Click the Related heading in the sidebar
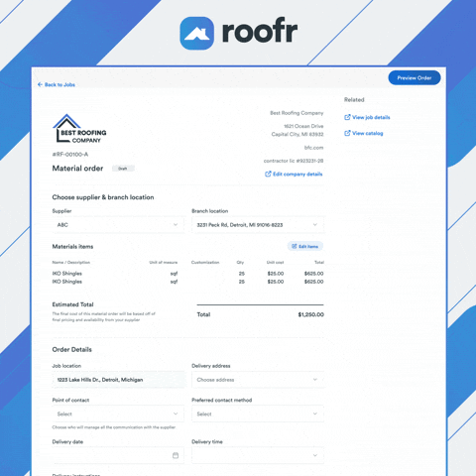The width and height of the screenshot is (476, 476). pyautogui.click(x=354, y=100)
